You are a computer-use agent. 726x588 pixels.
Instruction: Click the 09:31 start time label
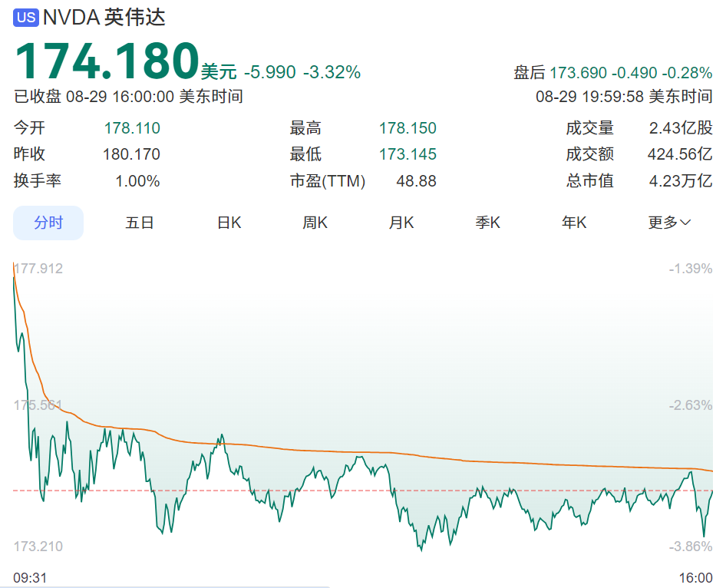pos(30,578)
